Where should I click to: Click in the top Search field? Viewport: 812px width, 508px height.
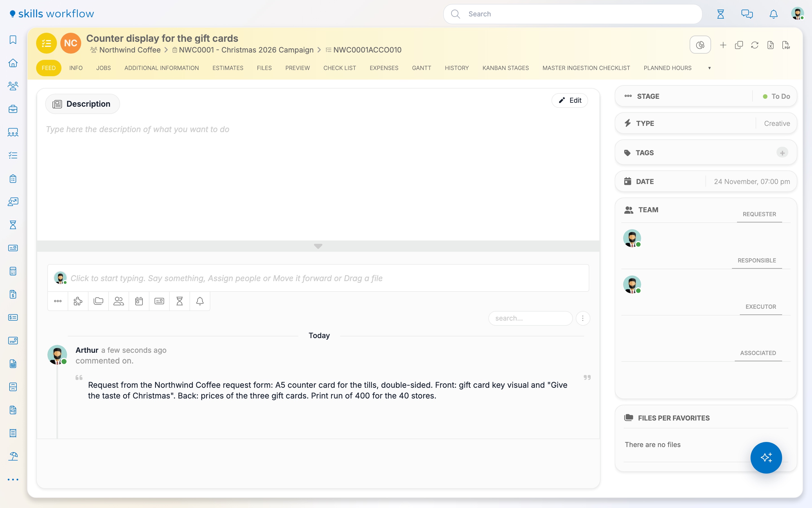[573, 14]
